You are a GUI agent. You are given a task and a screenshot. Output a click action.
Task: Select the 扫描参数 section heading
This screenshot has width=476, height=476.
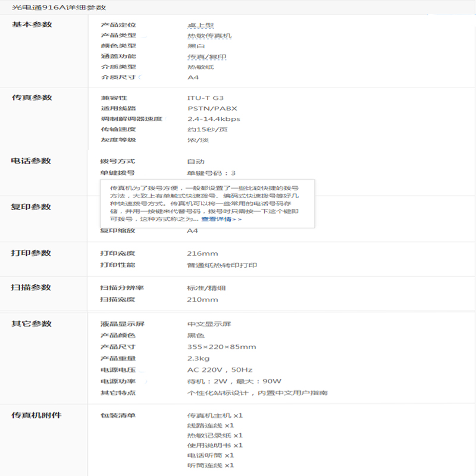click(31, 287)
